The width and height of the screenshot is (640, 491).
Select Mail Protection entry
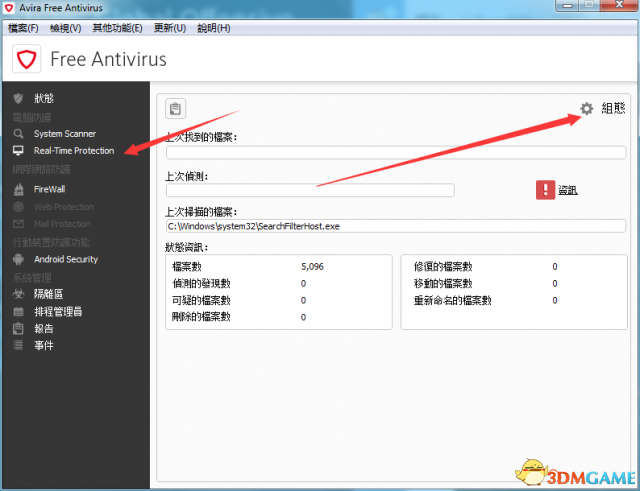point(62,224)
